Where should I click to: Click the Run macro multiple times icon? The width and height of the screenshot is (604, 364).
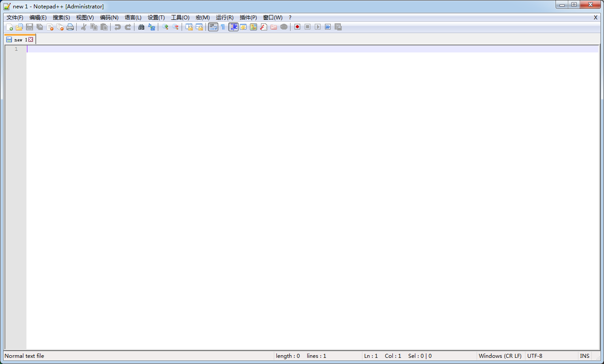coord(328,27)
